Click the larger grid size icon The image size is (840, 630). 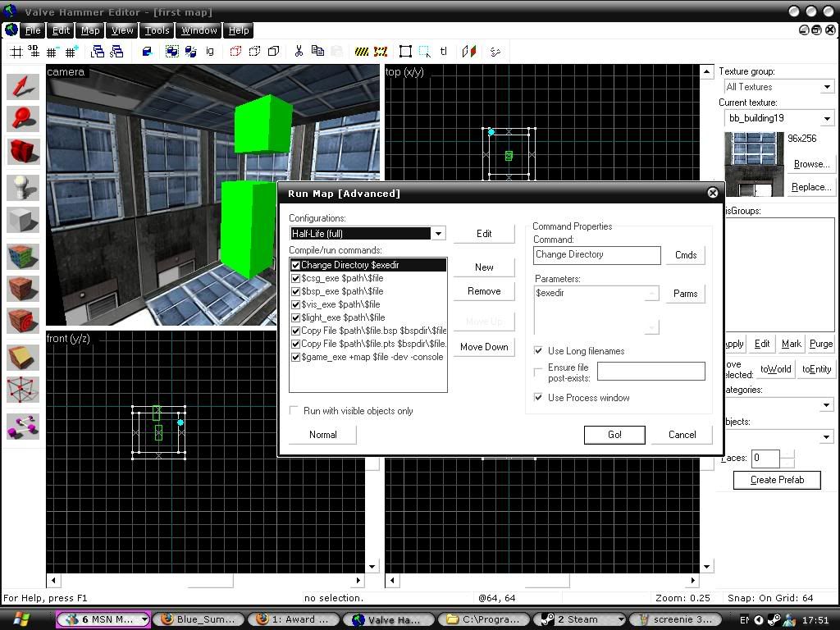(71, 52)
